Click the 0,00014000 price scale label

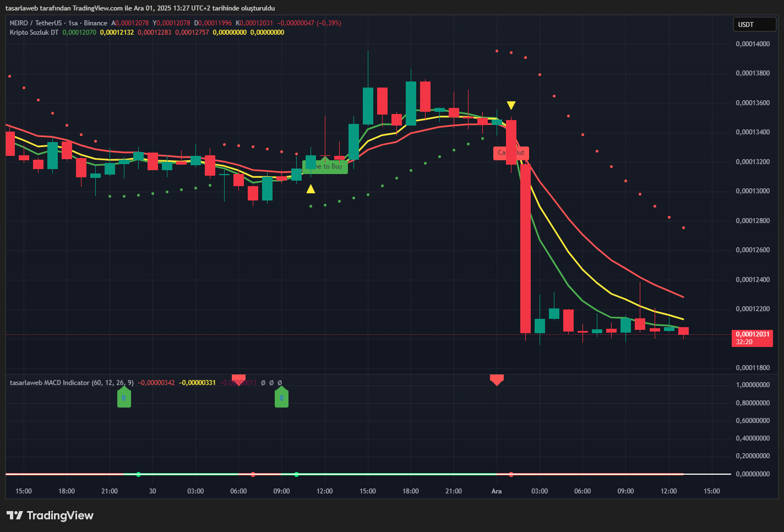pos(753,44)
